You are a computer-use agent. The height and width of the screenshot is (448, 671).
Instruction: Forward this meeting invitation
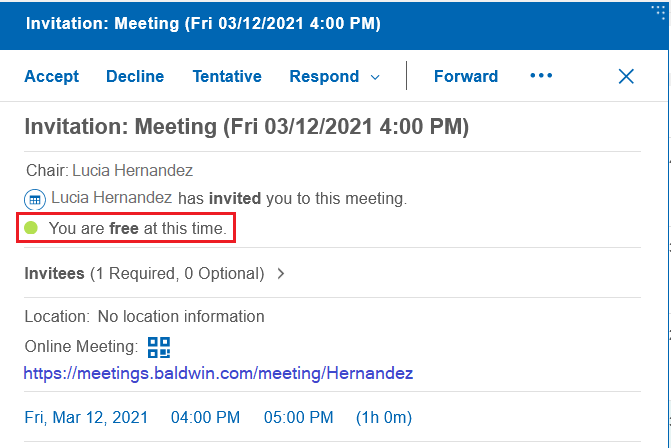pos(465,76)
